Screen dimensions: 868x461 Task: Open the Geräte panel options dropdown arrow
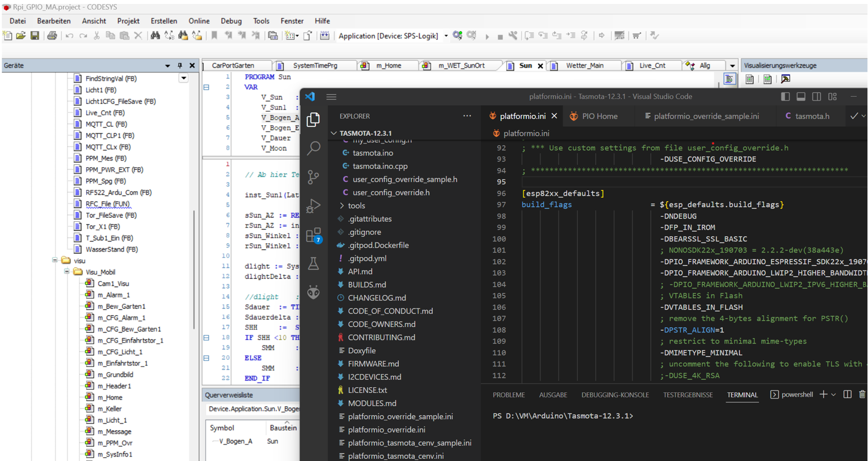168,65
